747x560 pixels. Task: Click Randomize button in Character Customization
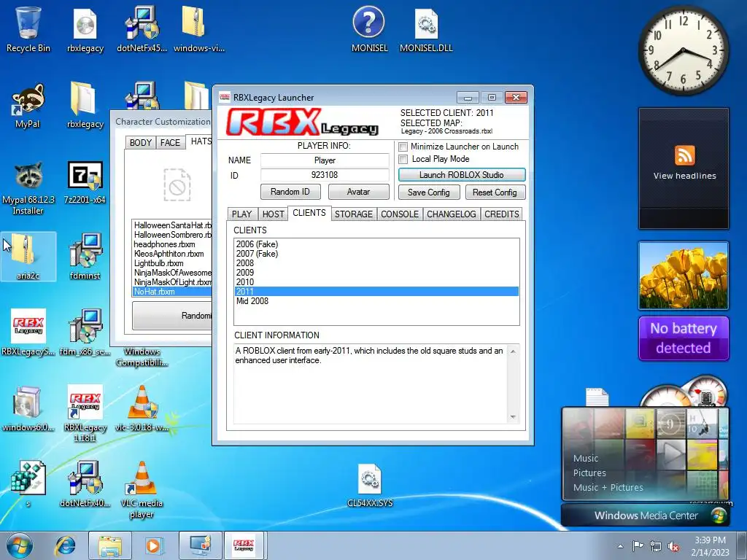172,316
